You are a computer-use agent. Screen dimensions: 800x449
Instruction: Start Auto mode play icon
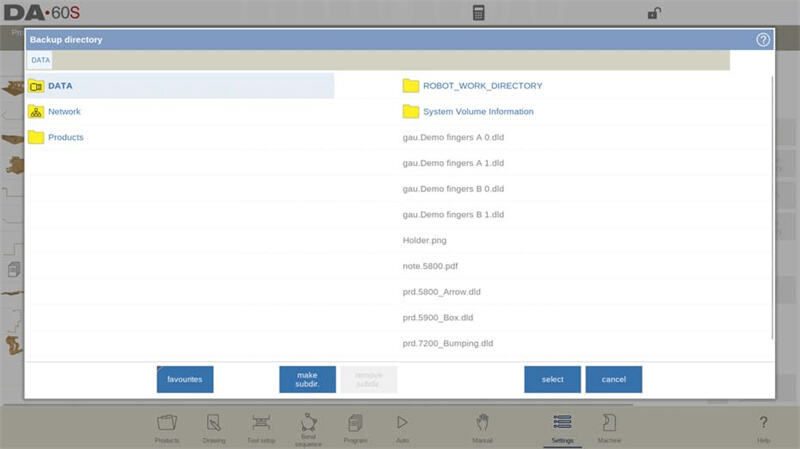(x=402, y=427)
